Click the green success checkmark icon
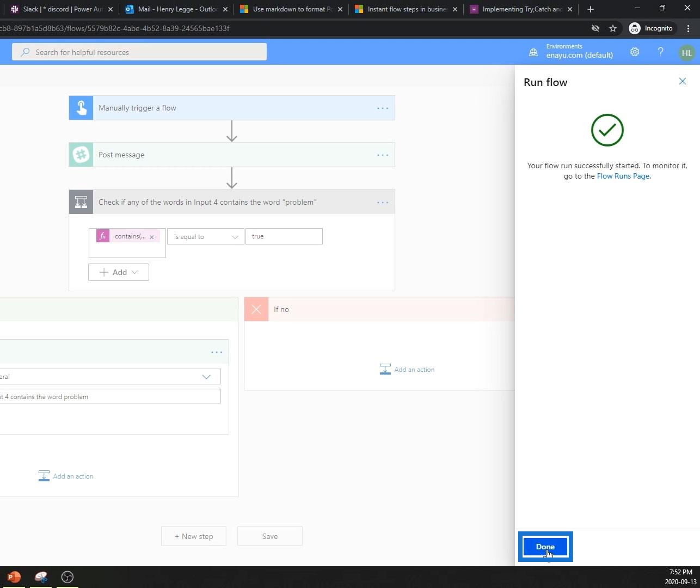Image resolution: width=700 pixels, height=588 pixels. [607, 130]
